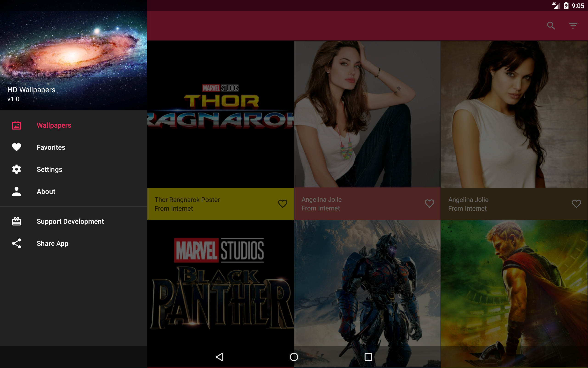This screenshot has height=368, width=588.
Task: Open the Thor Ragnarok logo wallpaper thumbnail
Action: (220, 114)
